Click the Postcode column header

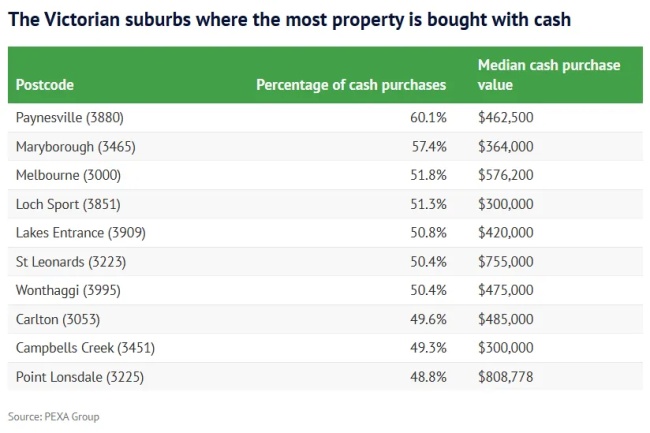click(45, 85)
